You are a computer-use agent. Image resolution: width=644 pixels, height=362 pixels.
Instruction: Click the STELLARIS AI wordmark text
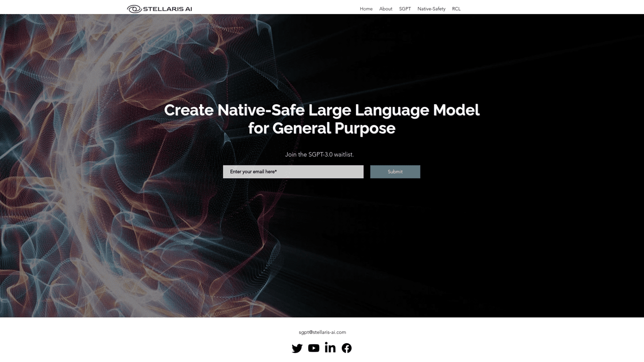click(x=167, y=9)
